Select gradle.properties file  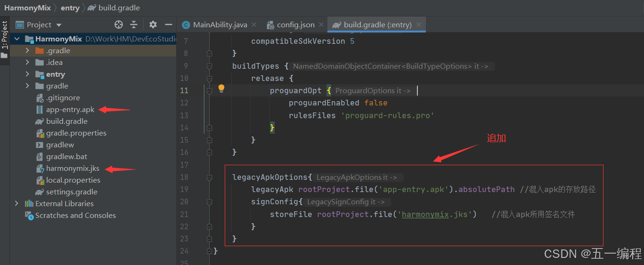[x=76, y=133]
